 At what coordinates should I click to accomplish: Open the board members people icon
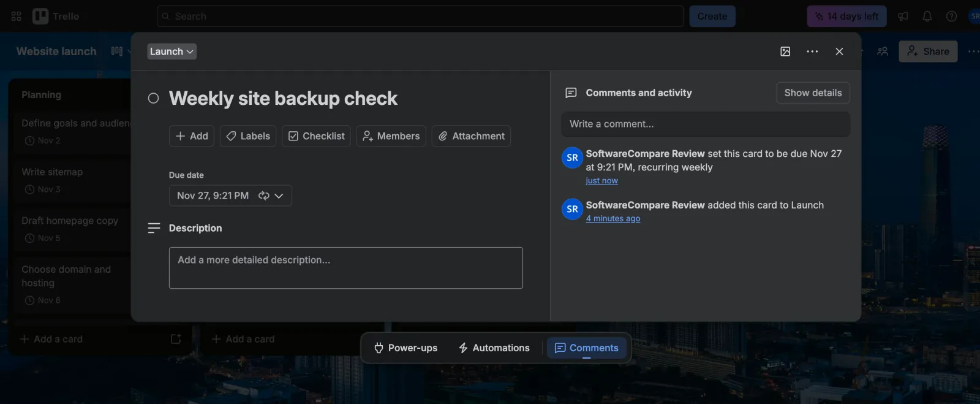[x=883, y=51]
